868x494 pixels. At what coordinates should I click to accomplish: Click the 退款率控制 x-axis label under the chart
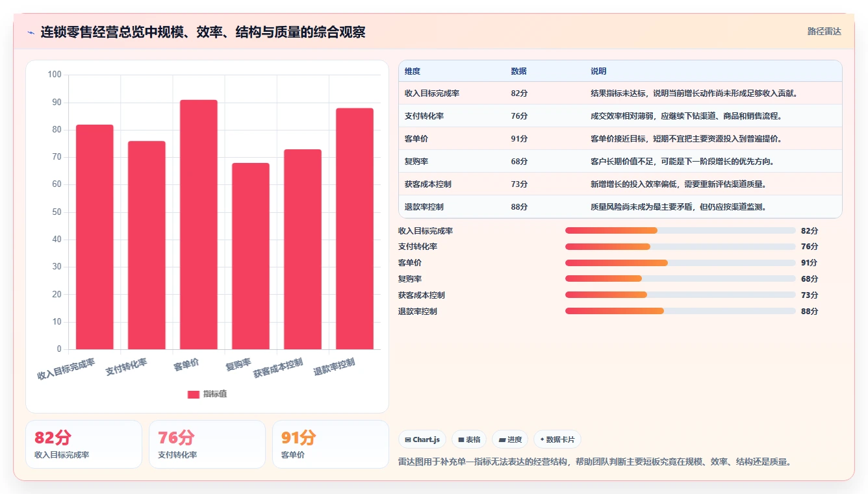point(335,367)
